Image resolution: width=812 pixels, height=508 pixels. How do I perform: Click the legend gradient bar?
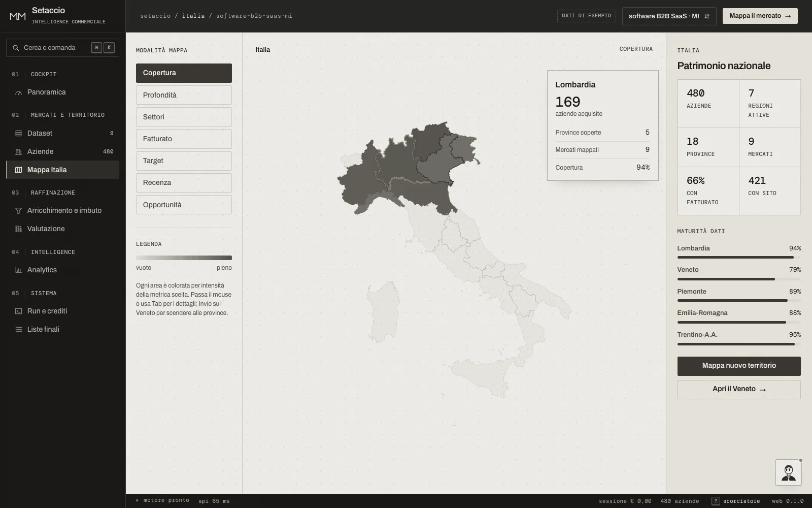click(184, 258)
